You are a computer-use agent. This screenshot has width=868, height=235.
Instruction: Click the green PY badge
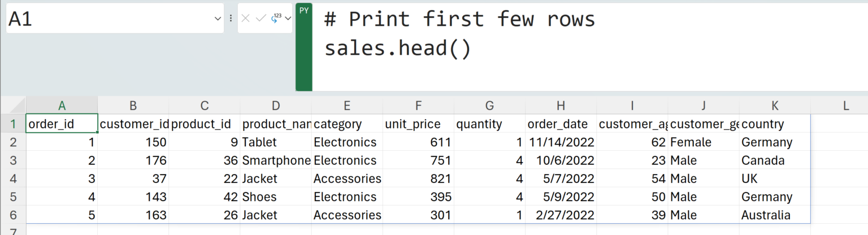[303, 11]
